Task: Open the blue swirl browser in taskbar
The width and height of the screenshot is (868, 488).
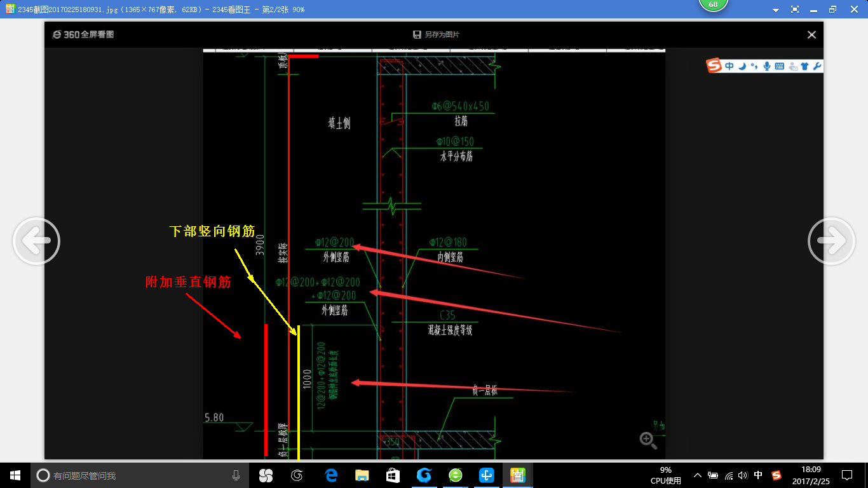Action: coord(424,475)
